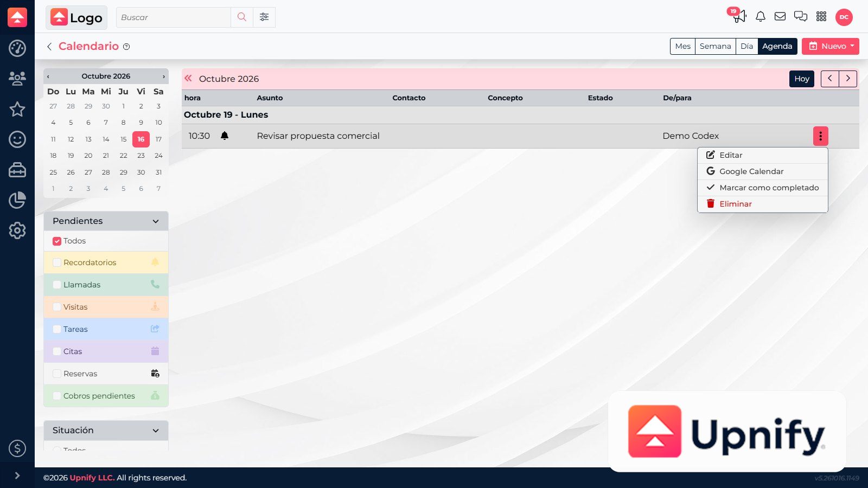Check the Llamadas filter checkbox

[57, 285]
